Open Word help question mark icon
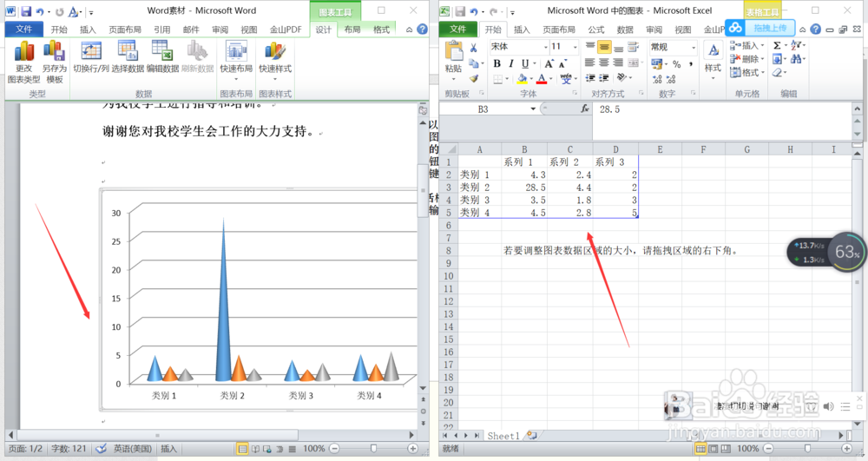This screenshot has height=461, width=868. 423,30
